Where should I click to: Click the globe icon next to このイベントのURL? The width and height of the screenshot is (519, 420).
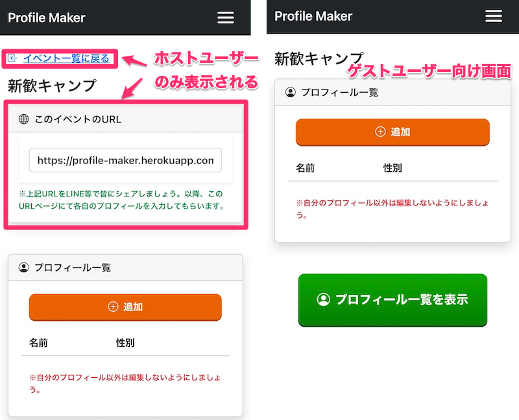[x=24, y=119]
